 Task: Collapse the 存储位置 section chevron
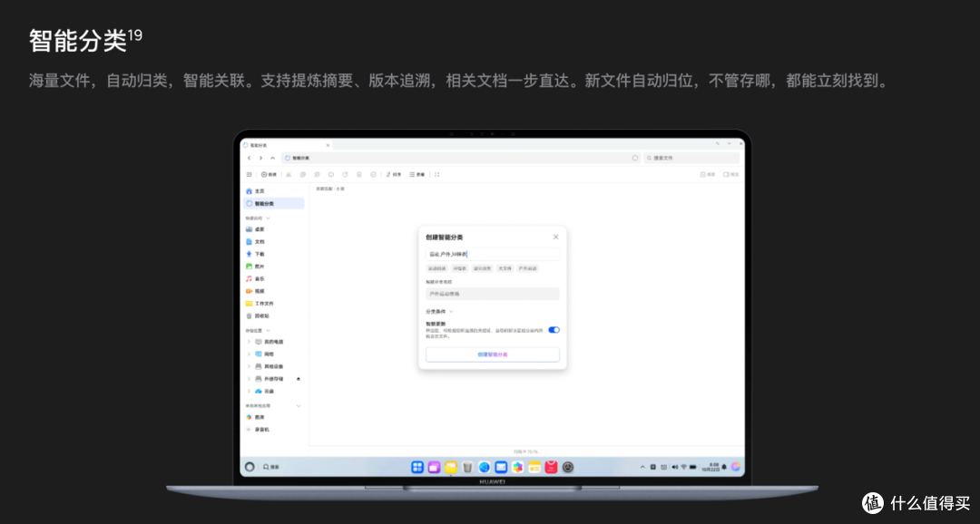268,330
